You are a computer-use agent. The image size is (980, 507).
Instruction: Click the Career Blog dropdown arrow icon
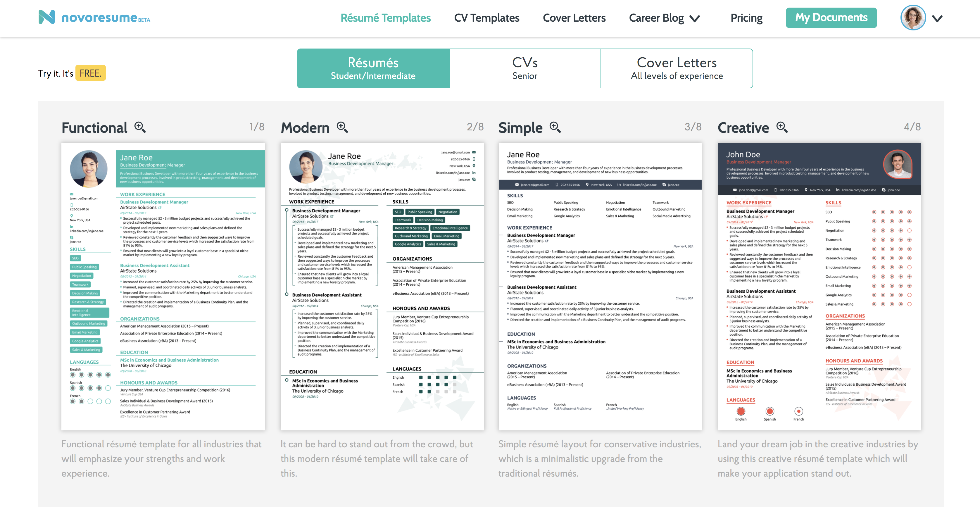pyautogui.click(x=697, y=18)
